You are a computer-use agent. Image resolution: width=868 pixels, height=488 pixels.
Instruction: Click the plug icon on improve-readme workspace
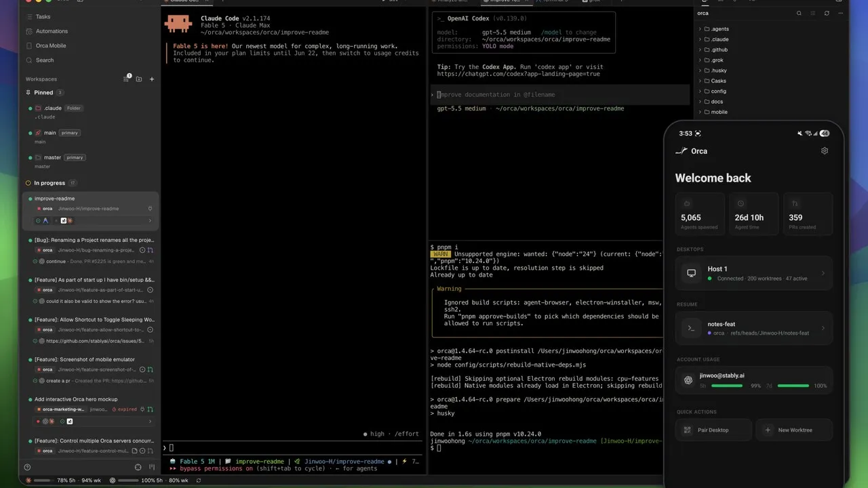tap(150, 209)
